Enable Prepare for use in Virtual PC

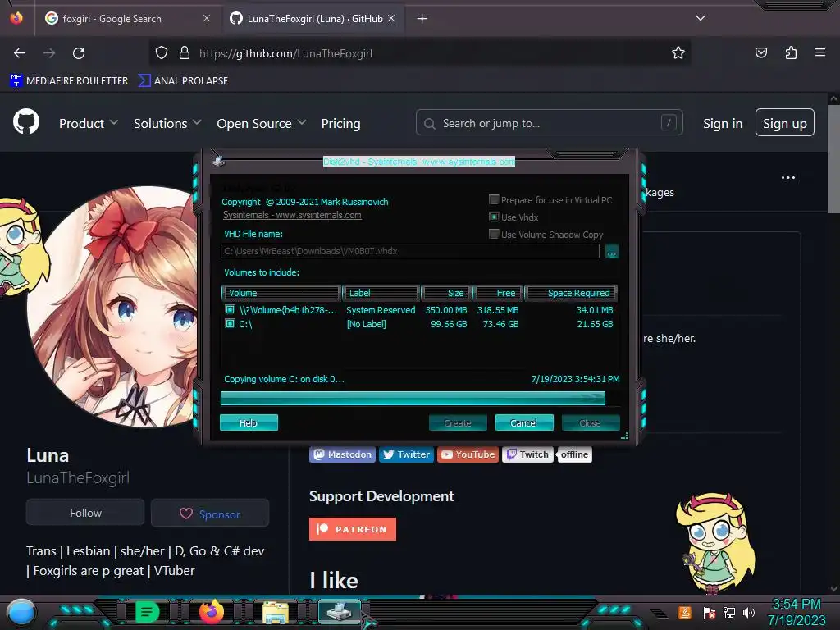494,200
